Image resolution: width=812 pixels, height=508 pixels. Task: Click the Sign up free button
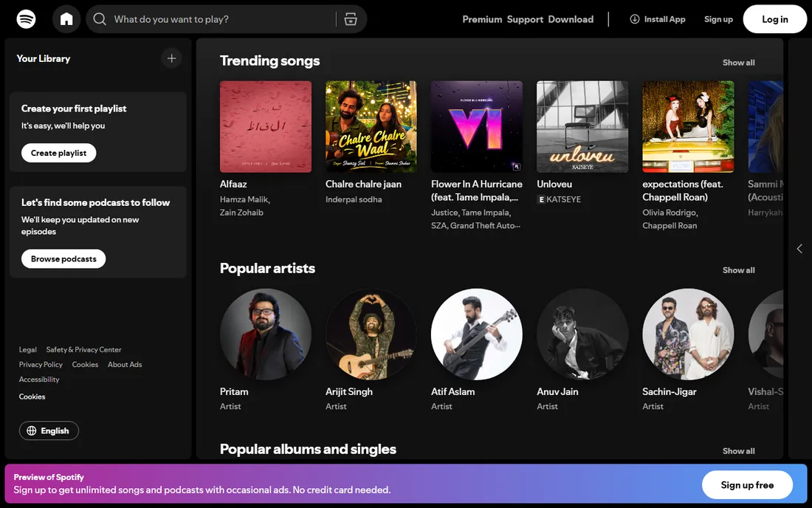click(747, 484)
